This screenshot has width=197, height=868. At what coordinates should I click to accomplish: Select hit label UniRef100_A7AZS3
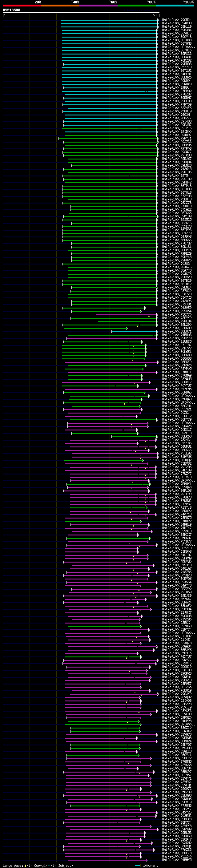pos(177,850)
